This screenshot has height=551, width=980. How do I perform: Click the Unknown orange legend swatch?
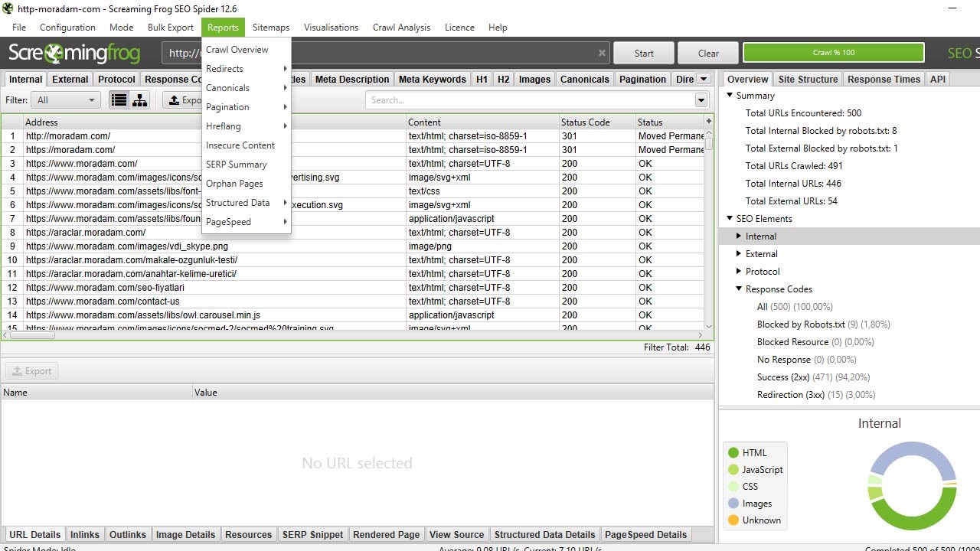(733, 520)
